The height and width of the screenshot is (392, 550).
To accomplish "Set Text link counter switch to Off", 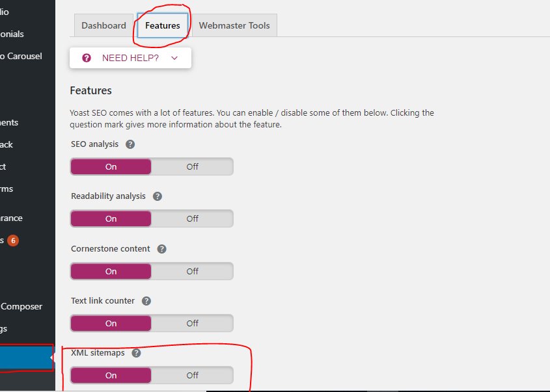I will 192,323.
